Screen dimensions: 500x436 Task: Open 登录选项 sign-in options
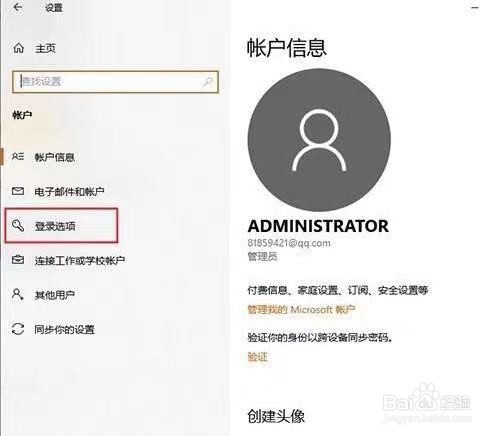click(x=61, y=226)
